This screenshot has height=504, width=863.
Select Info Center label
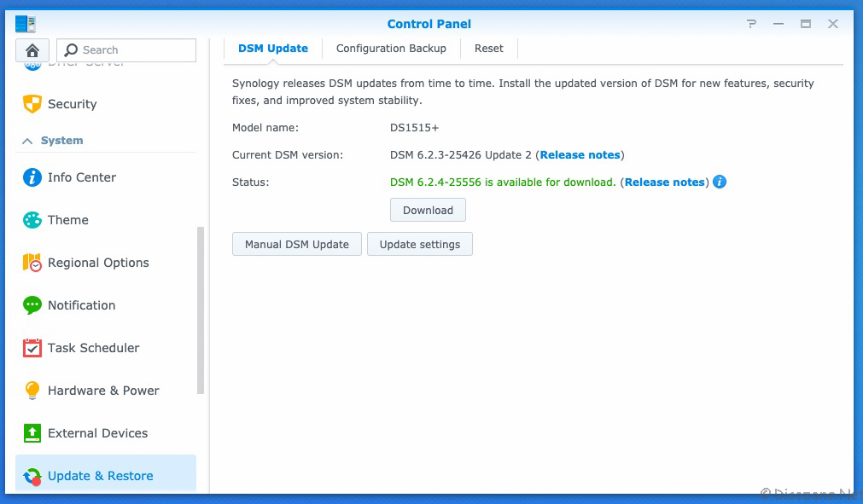(x=81, y=177)
